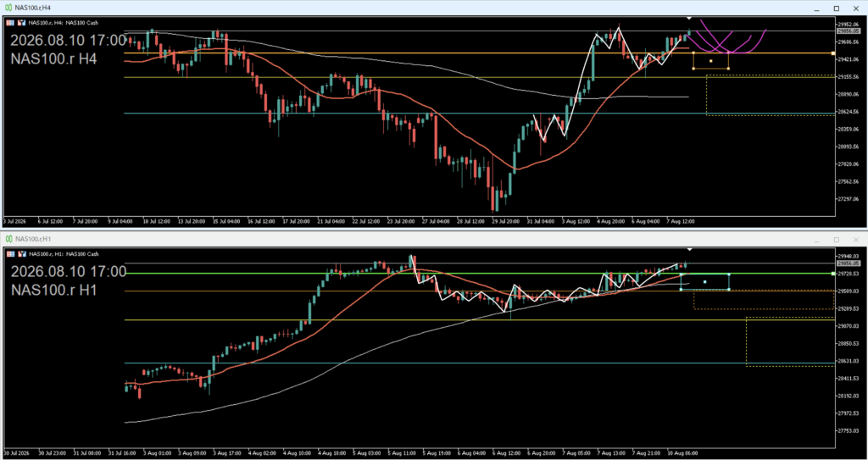Close the NAS100.r,H4 chart window
This screenshot has width=868, height=460.
(856, 8)
